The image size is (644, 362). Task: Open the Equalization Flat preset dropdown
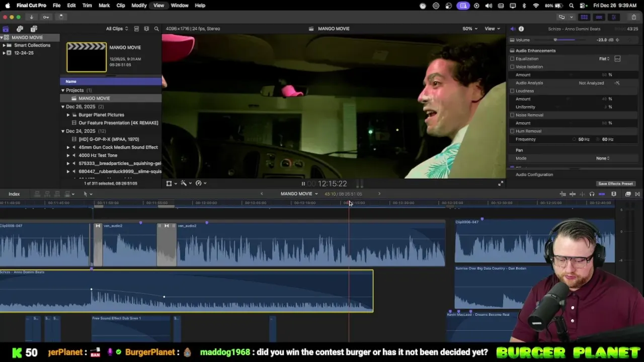click(x=604, y=59)
